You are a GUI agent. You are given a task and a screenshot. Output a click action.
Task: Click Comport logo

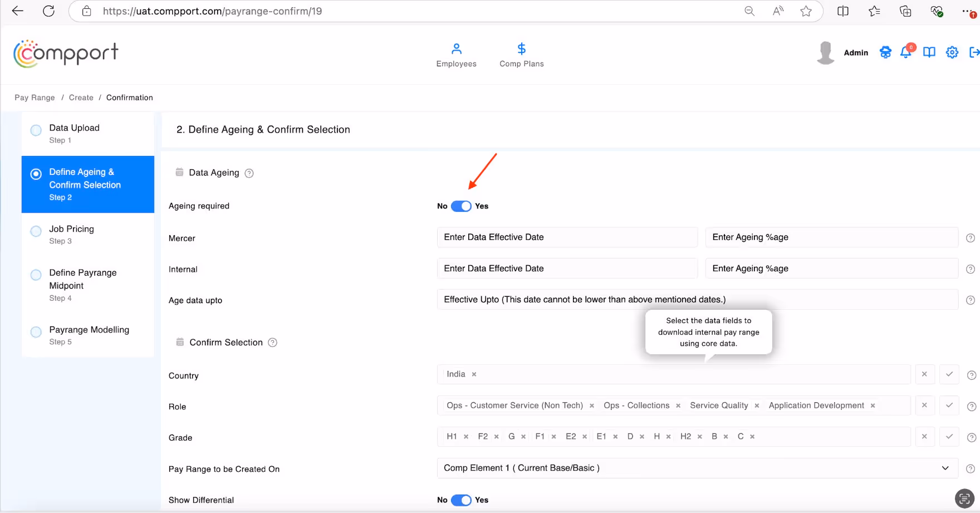(66, 54)
